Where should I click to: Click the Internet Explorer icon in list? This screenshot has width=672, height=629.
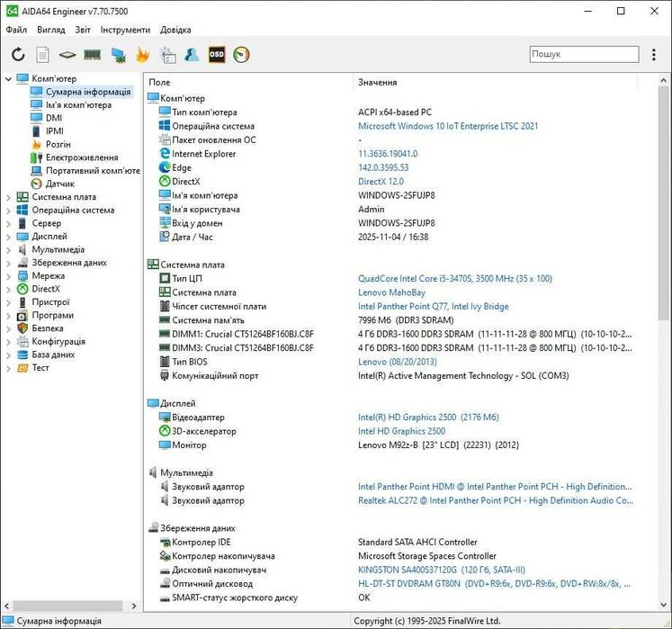(165, 154)
